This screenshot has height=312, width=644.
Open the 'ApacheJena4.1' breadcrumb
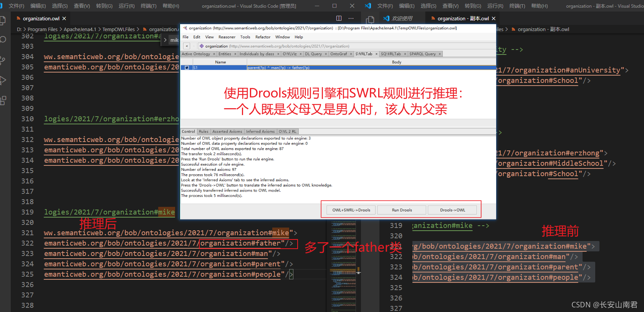(x=80, y=29)
